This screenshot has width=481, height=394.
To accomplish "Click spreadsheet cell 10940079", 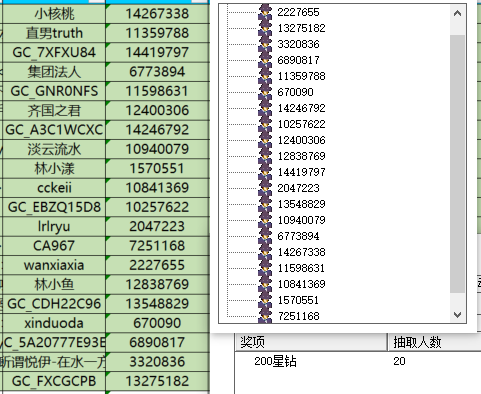I will point(157,149).
